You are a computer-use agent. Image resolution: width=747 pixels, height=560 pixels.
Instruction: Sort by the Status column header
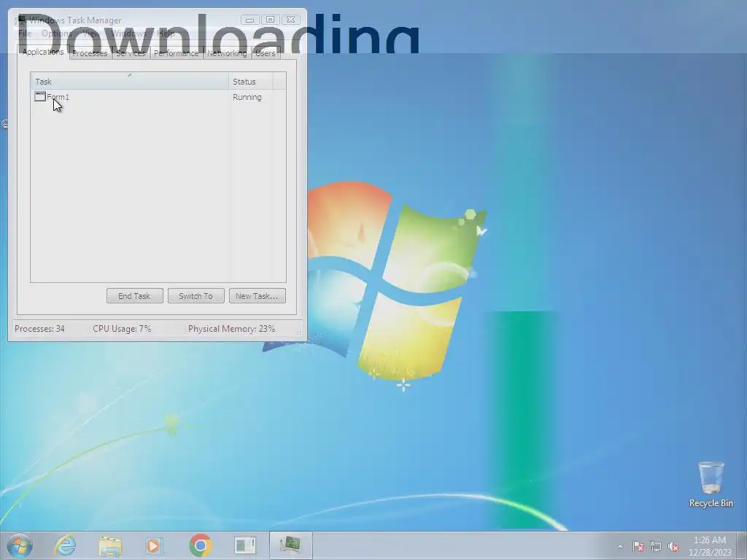(251, 81)
